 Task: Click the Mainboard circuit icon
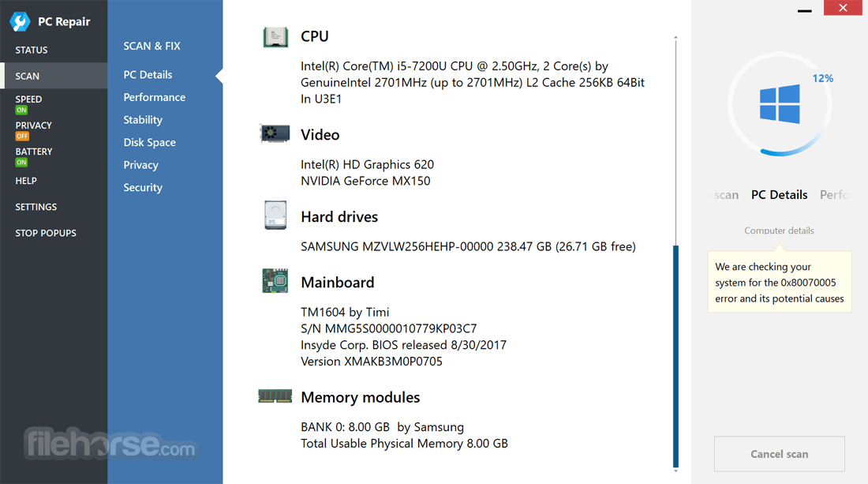click(275, 281)
